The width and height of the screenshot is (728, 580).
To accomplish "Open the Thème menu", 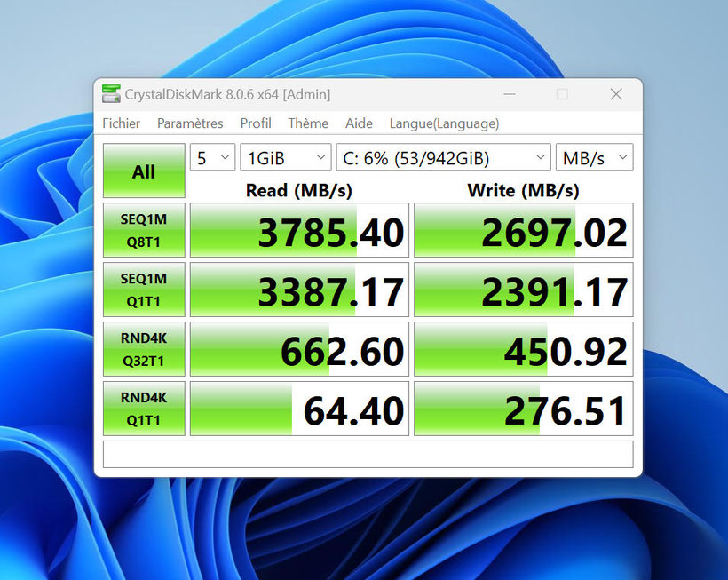I will [308, 123].
